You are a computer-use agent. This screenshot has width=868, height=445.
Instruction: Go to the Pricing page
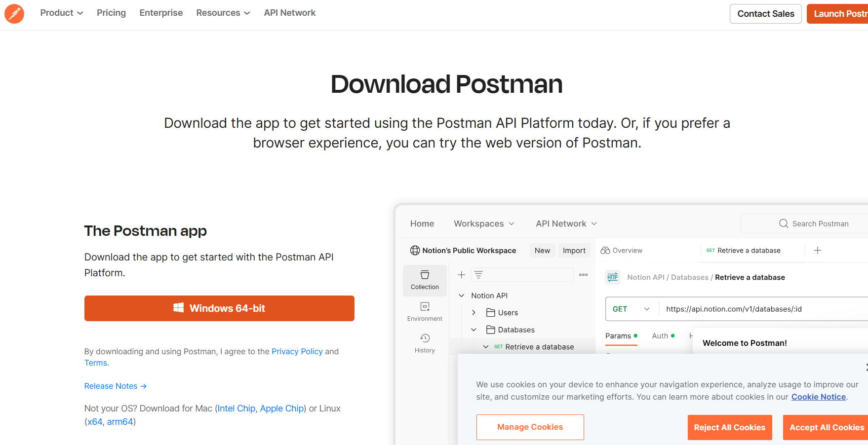pos(111,13)
